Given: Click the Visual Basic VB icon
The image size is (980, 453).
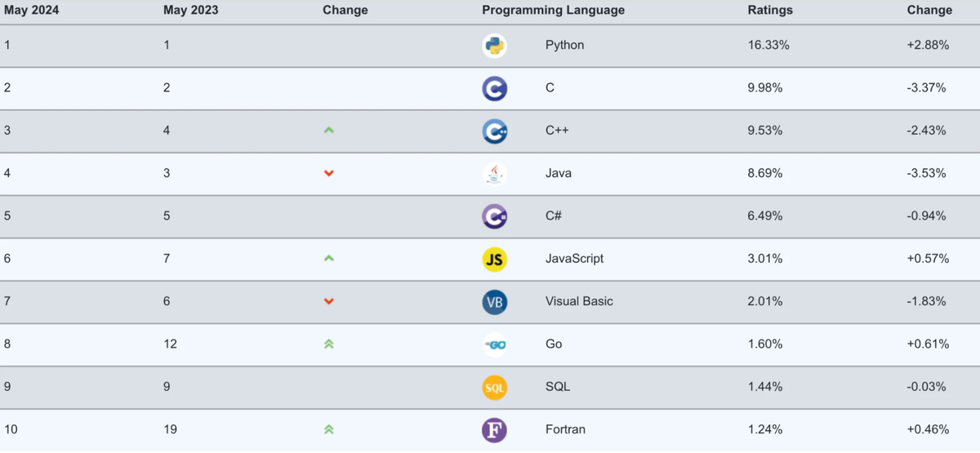Looking at the screenshot, I should point(494,302).
